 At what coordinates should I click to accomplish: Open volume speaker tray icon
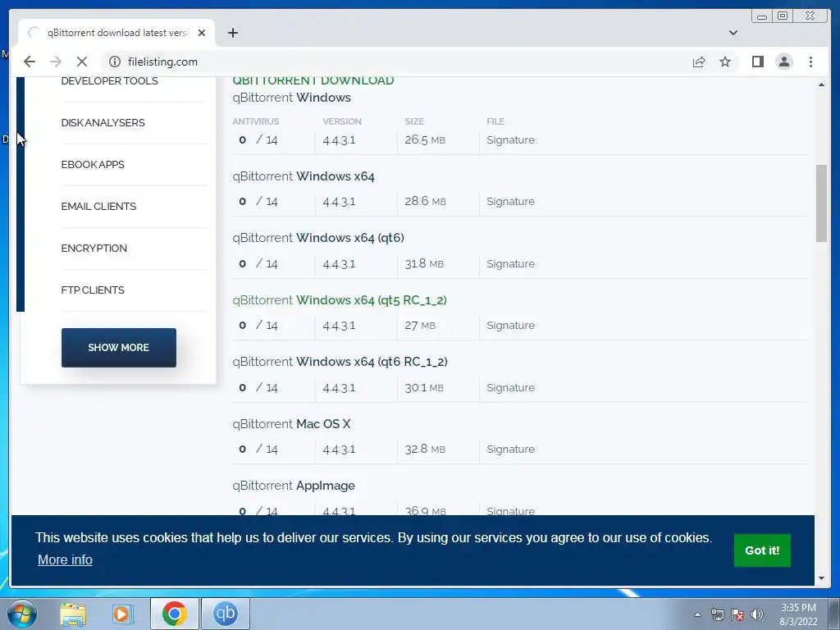coord(756,614)
